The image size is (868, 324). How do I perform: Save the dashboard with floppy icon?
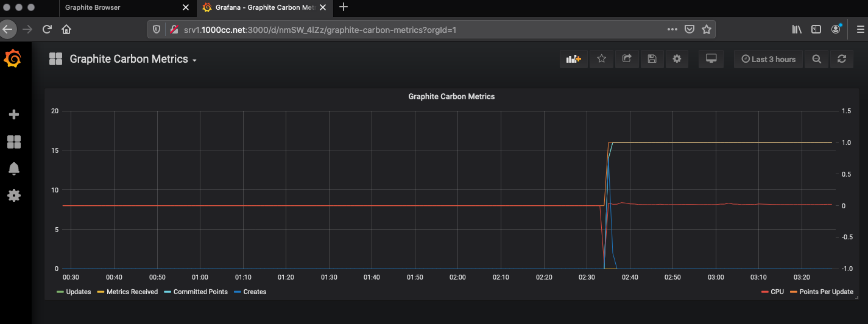[x=652, y=59]
